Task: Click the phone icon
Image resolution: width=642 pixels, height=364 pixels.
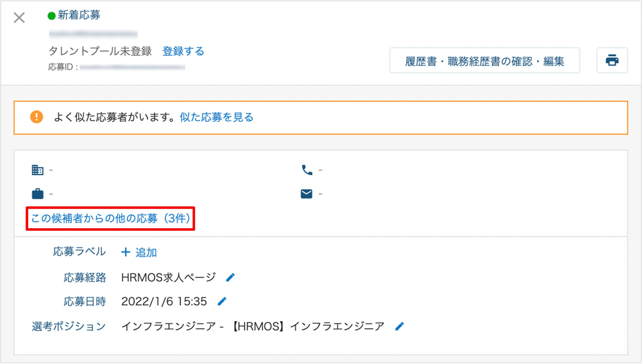Action: tap(307, 170)
